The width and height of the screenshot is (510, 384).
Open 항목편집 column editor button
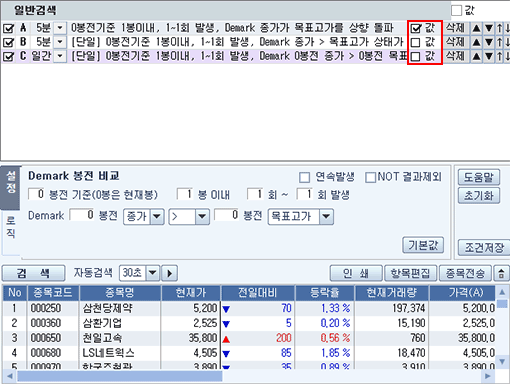pos(410,273)
